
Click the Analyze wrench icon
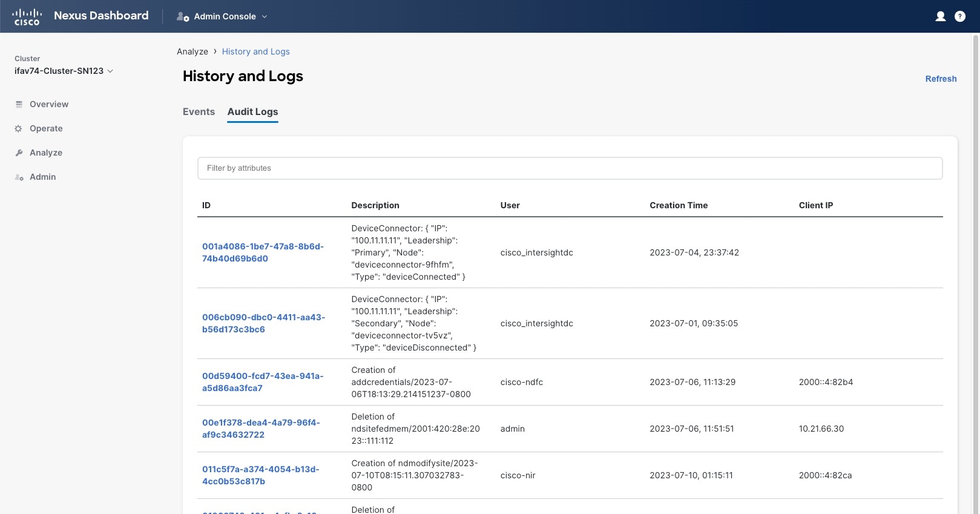pos(19,153)
